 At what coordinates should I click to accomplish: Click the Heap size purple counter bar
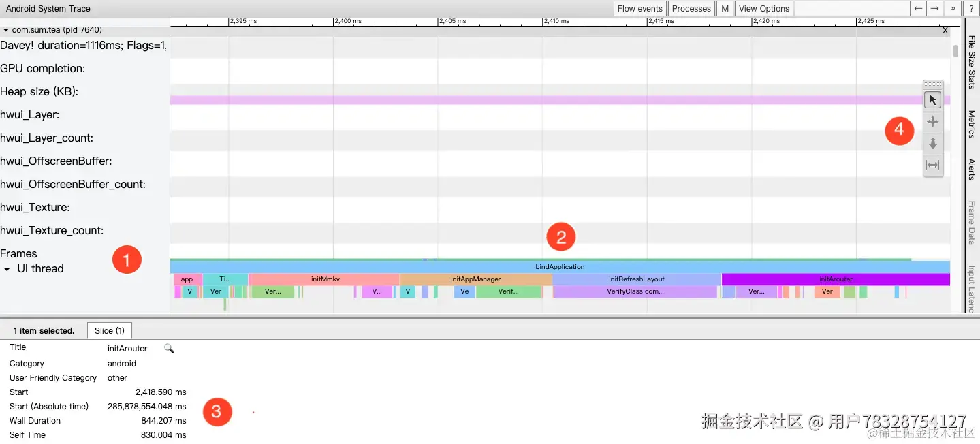coord(560,100)
